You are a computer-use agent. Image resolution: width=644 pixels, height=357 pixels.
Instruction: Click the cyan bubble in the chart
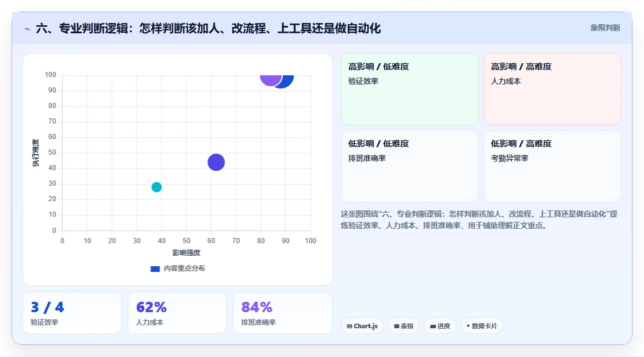(156, 187)
